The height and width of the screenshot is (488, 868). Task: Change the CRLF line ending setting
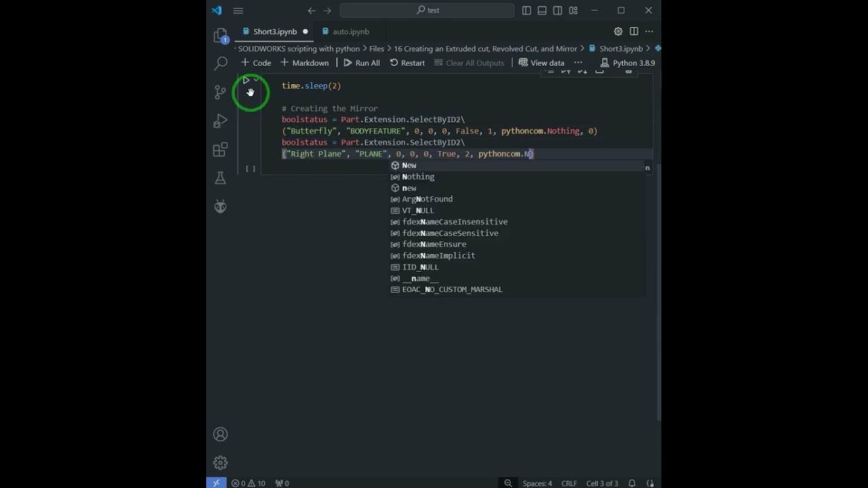pos(569,483)
